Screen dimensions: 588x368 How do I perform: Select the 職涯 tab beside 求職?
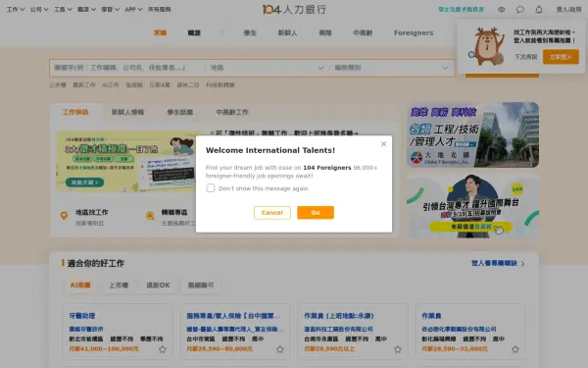coord(194,32)
